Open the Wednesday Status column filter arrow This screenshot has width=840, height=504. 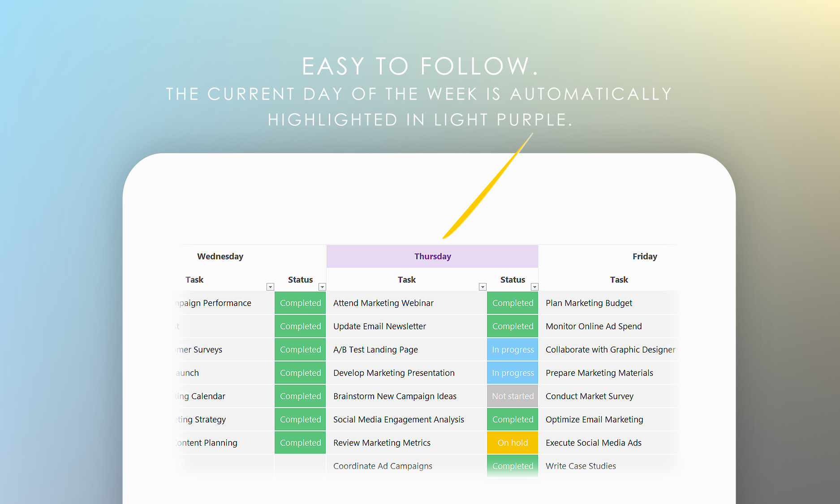pos(322,287)
